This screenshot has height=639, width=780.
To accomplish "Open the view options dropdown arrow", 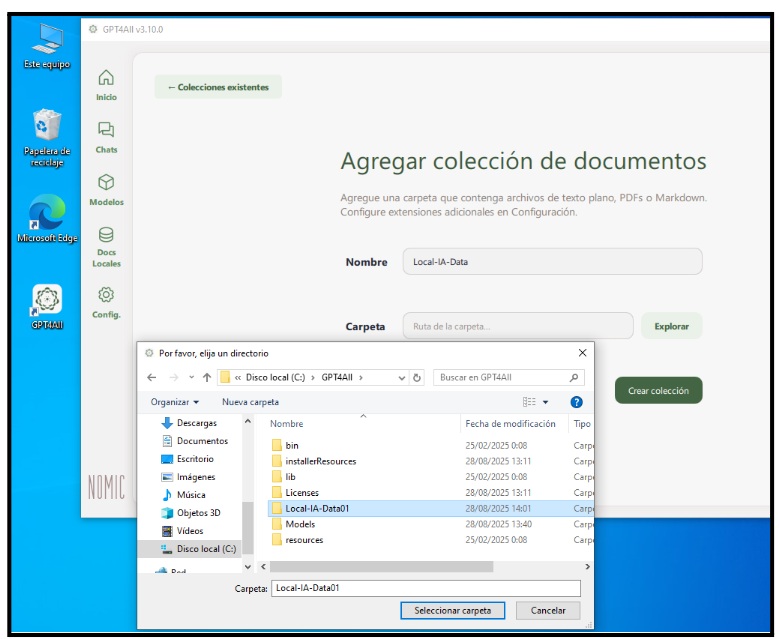I will click(x=546, y=402).
